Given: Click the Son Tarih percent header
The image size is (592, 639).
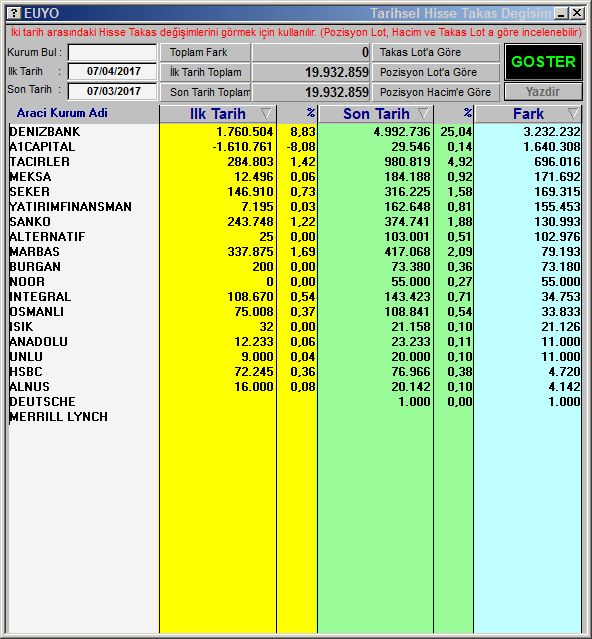Looking at the screenshot, I should point(467,112).
